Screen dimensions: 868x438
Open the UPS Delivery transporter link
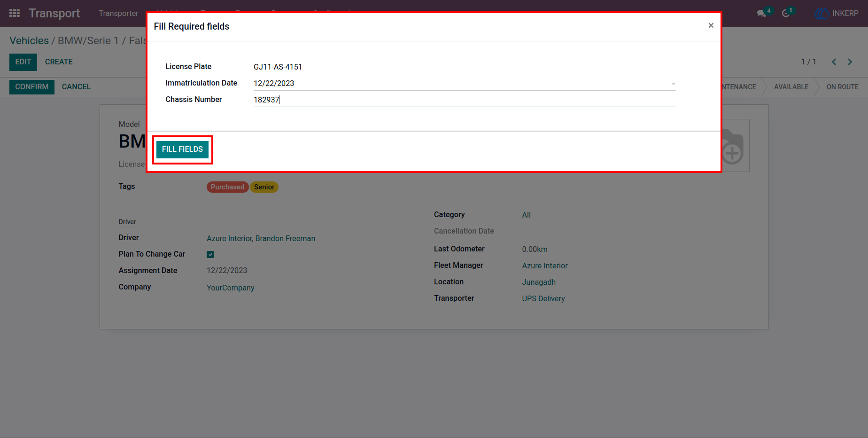[x=543, y=299]
